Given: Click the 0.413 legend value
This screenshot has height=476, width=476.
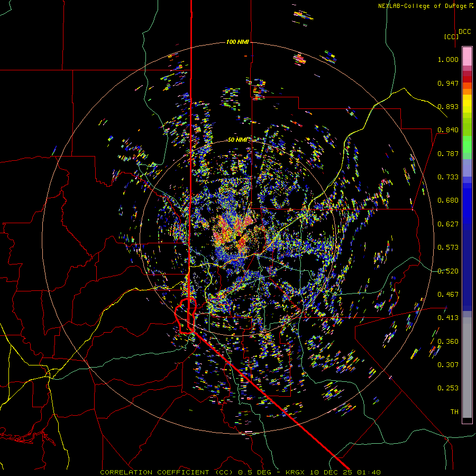Looking at the screenshot, I should (448, 318).
